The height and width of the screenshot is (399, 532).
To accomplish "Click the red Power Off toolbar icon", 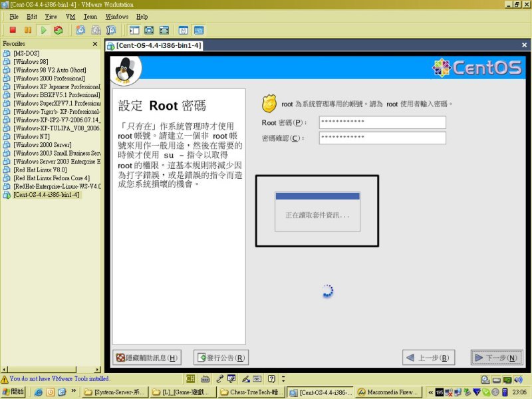I will (x=13, y=30).
